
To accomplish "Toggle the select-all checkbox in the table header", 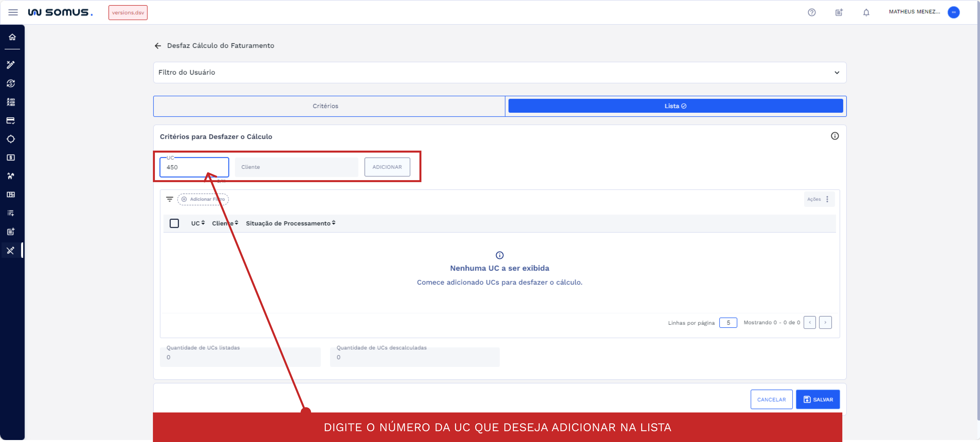I will pyautogui.click(x=175, y=223).
